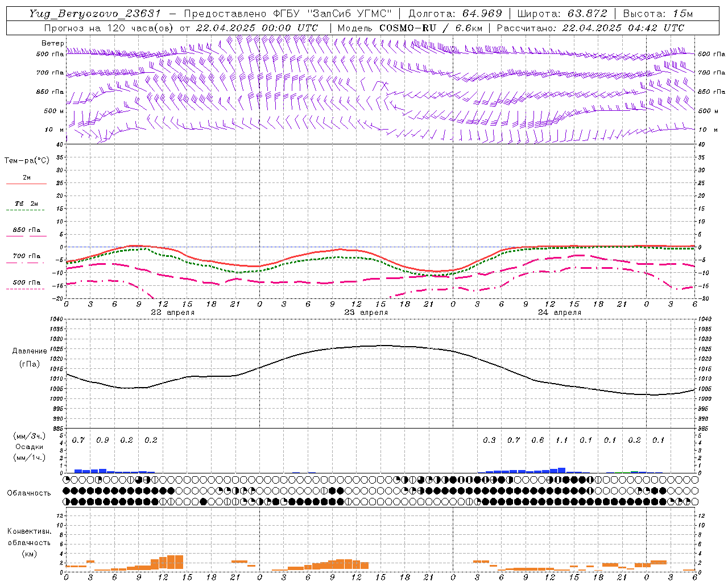Click the (км) unit under convective cloudiness
728x582 pixels.
29,554
